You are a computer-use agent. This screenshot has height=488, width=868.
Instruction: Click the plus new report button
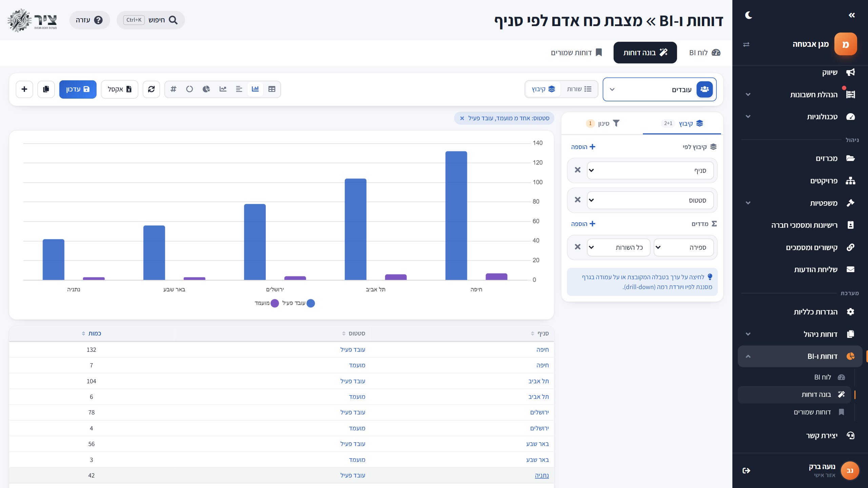pos(24,89)
